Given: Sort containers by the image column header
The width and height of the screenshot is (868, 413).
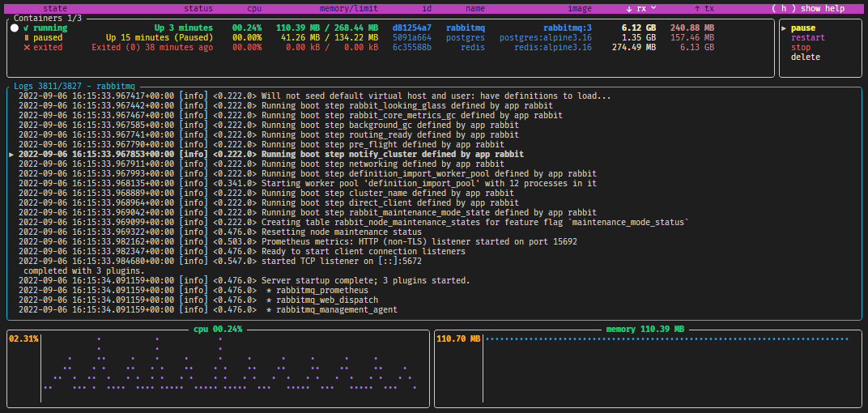Looking at the screenshot, I should (x=580, y=8).
